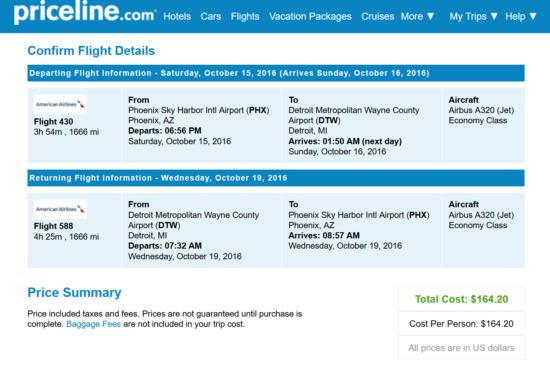
Task: Open the Flights page
Action: 245,16
